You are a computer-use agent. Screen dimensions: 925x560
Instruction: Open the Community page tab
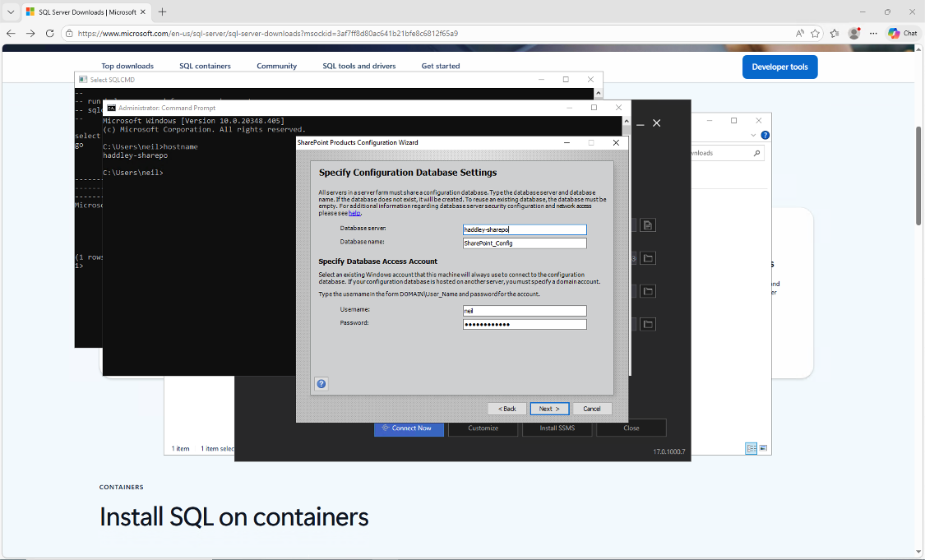pos(276,66)
